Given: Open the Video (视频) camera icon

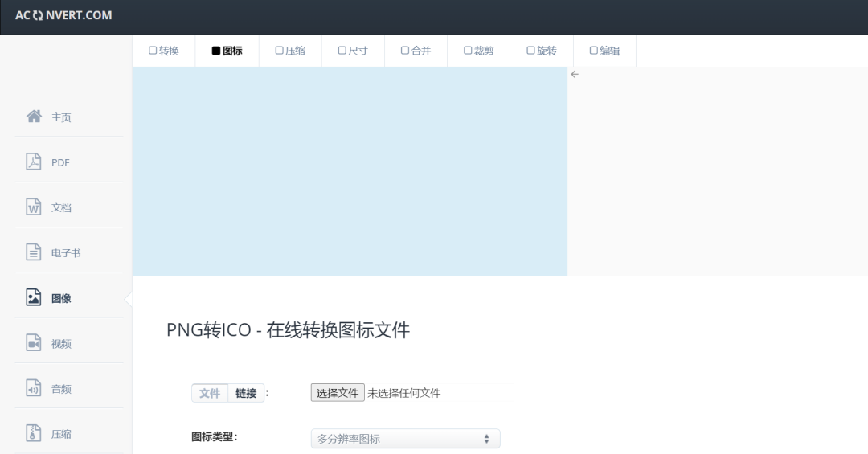Looking at the screenshot, I should (34, 343).
